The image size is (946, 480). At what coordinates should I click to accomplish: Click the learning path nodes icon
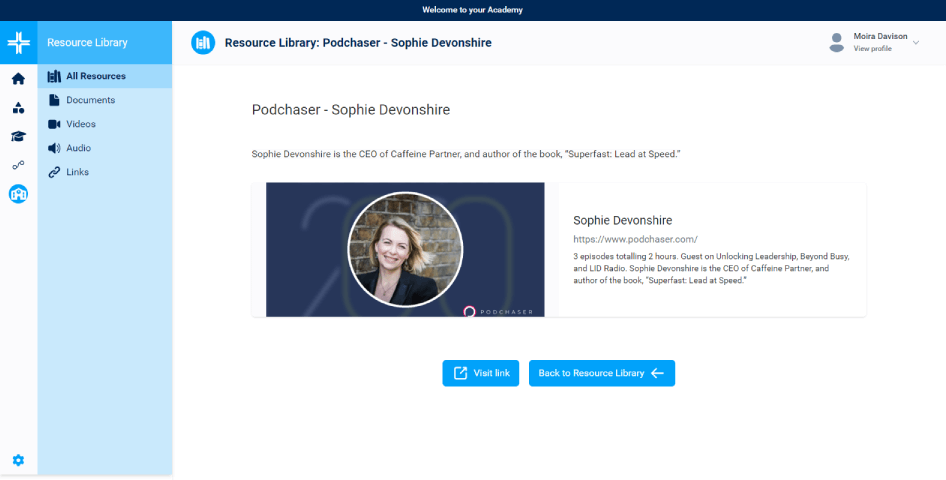coord(18,165)
